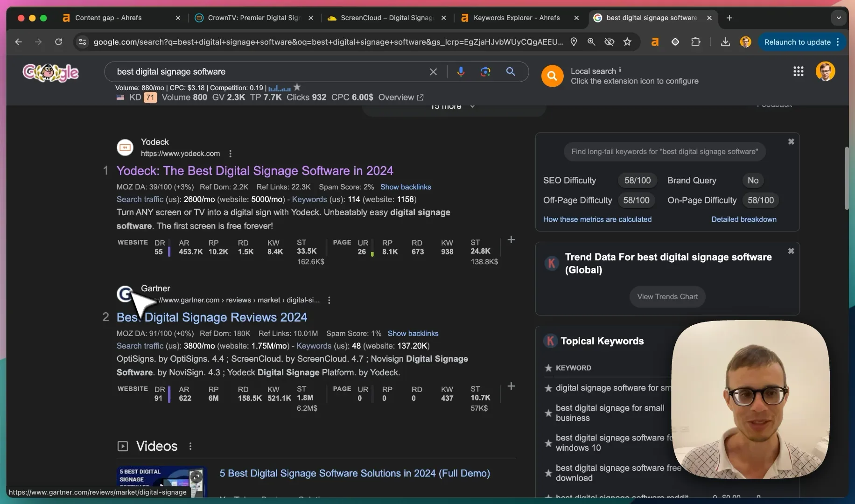The width and height of the screenshot is (855, 504).
Task: Open more options for Yodeck result
Action: [230, 154]
